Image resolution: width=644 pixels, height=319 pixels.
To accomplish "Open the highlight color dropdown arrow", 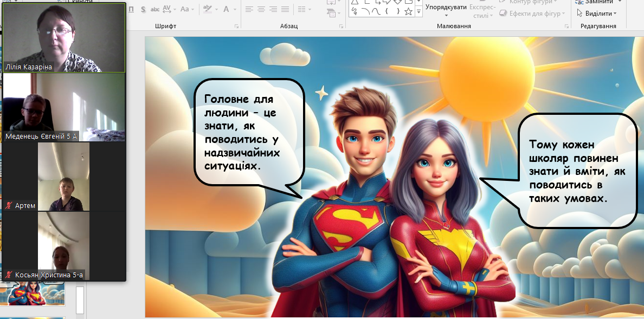I will point(216,9).
